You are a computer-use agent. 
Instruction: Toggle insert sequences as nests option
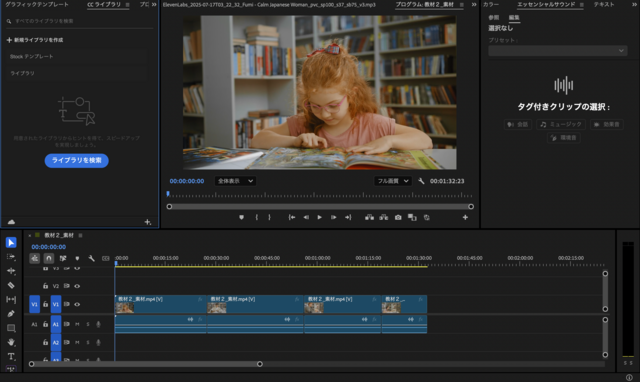[x=35, y=258]
